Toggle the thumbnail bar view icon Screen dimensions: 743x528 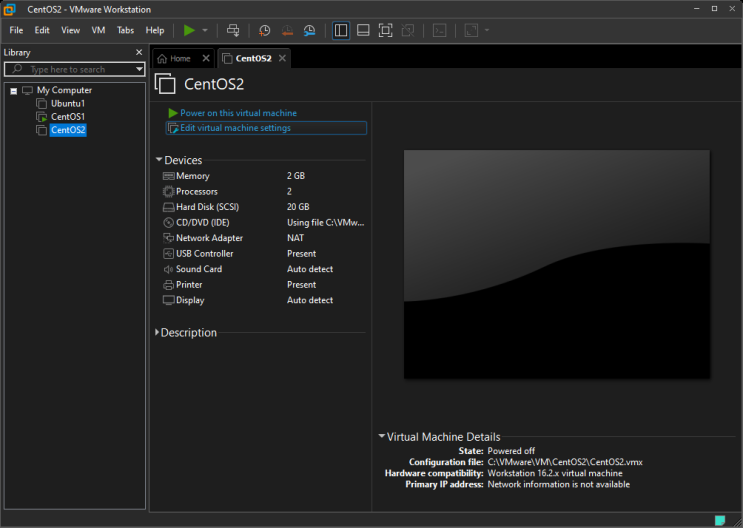click(363, 30)
